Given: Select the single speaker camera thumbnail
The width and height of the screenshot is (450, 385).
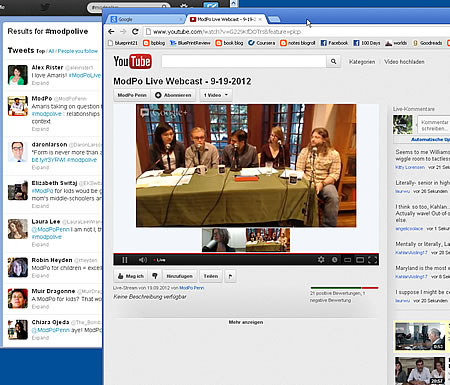Looking at the screenshot, I should click(224, 240).
